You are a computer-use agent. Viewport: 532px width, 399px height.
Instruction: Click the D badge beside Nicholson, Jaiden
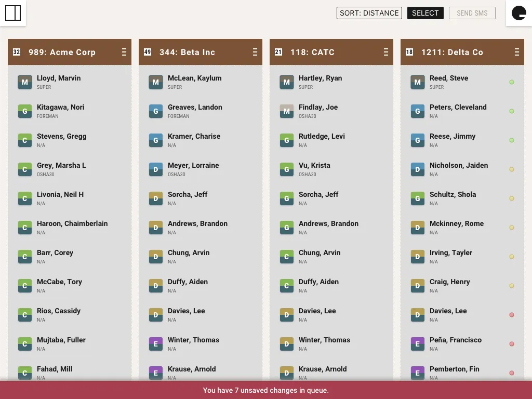[418, 170]
